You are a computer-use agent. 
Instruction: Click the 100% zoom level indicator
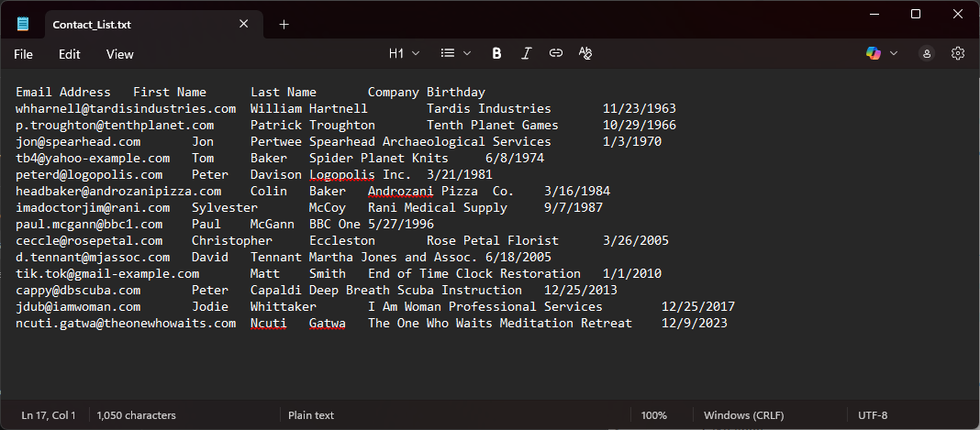(653, 415)
